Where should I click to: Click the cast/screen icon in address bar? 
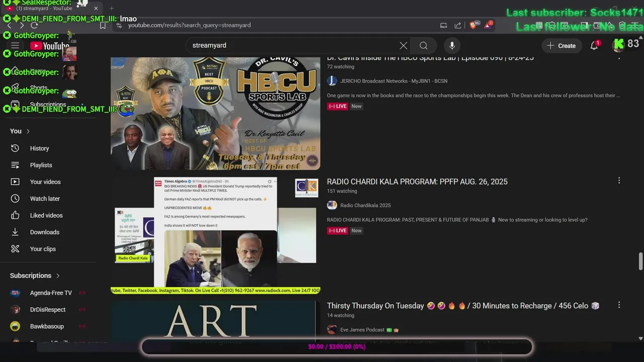pos(443,25)
